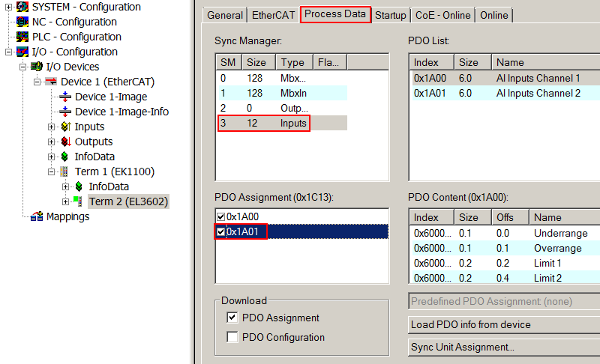600x364 pixels.
Task: Click the I/O Devices icon
Action: coord(37,67)
